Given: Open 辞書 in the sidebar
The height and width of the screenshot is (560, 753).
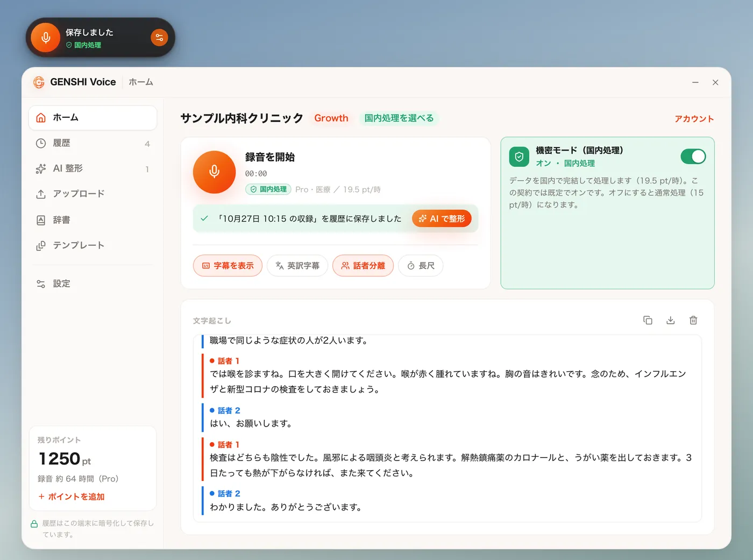Looking at the screenshot, I should pos(93,219).
